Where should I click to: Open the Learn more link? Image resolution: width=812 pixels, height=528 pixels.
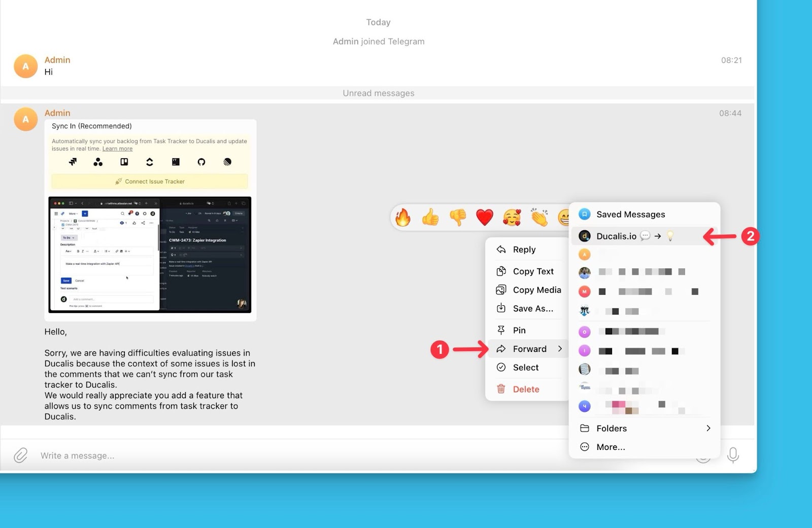[117, 149]
